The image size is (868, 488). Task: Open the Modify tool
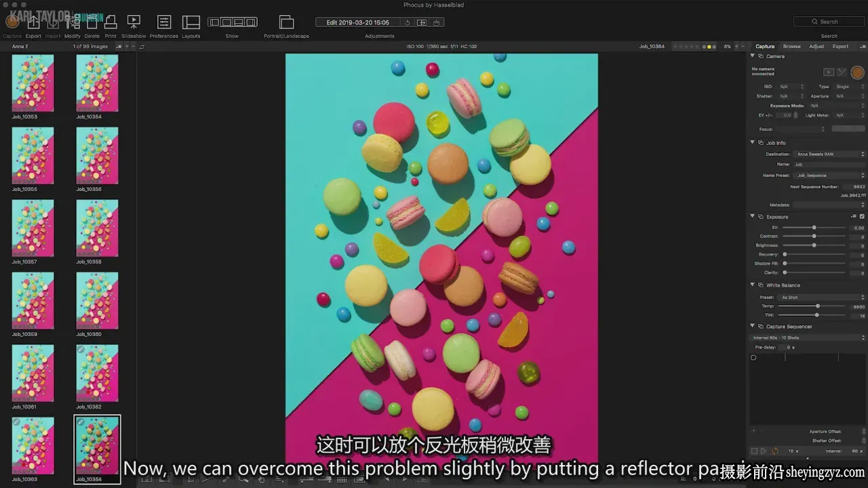(73, 22)
